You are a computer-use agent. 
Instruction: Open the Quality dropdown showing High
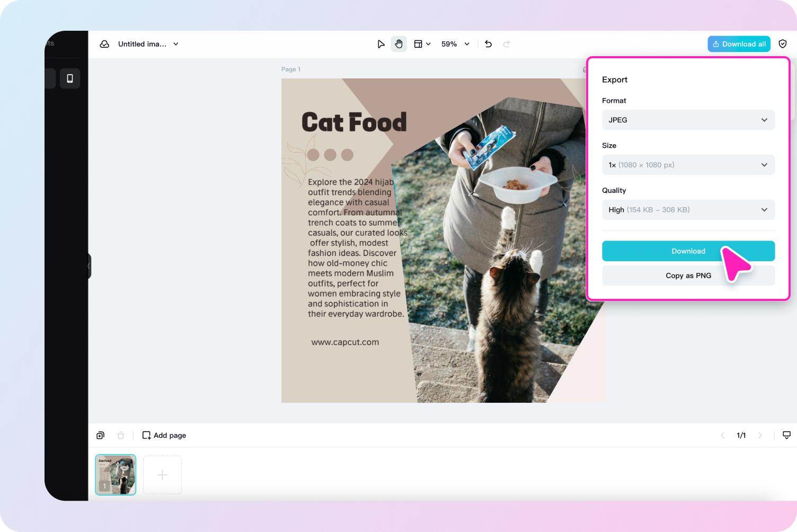[688, 209]
